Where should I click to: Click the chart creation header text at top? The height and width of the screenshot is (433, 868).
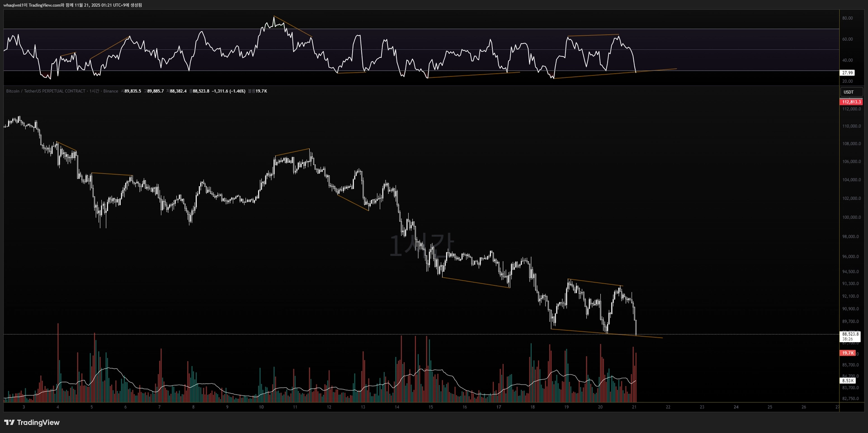72,5
